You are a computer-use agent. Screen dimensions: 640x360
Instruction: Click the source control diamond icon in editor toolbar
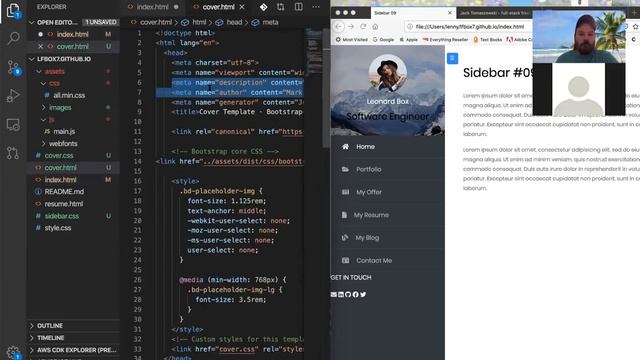[x=264, y=7]
